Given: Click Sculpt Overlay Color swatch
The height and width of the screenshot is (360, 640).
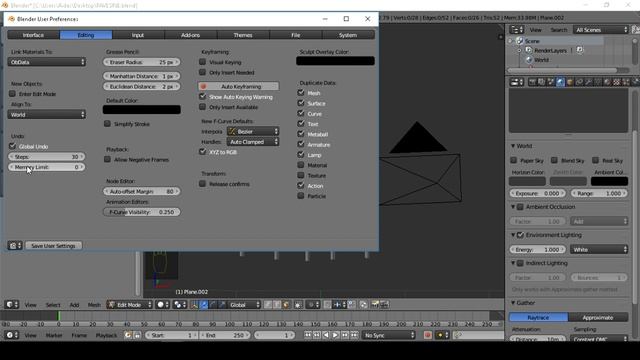Looking at the screenshot, I should [335, 61].
